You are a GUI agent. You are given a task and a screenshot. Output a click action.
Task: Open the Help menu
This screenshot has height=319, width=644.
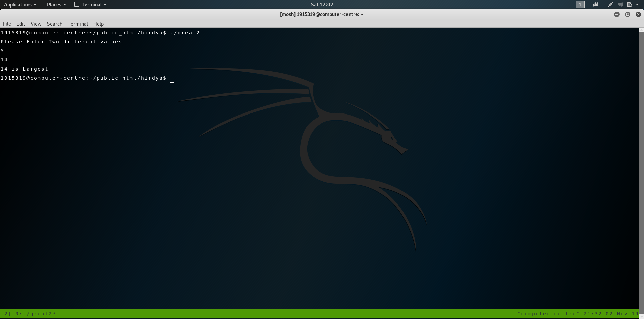[x=98, y=24]
